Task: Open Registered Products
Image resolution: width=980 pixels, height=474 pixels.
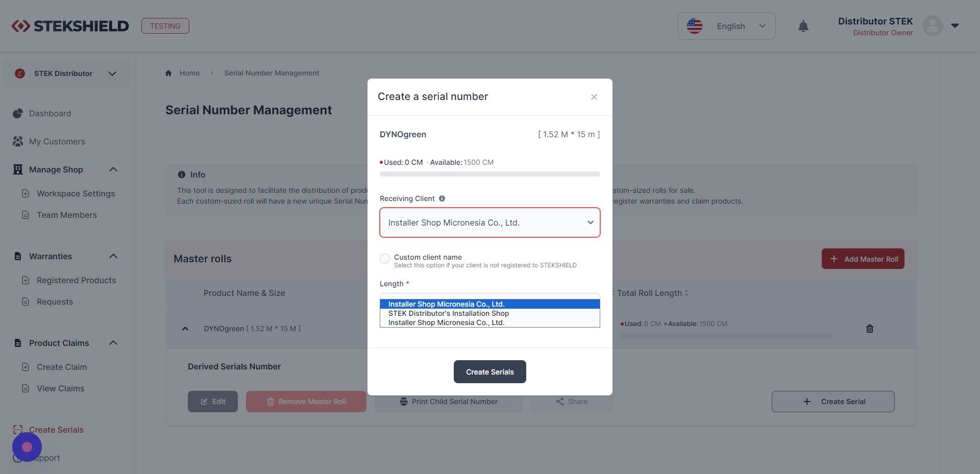Action: 76,280
